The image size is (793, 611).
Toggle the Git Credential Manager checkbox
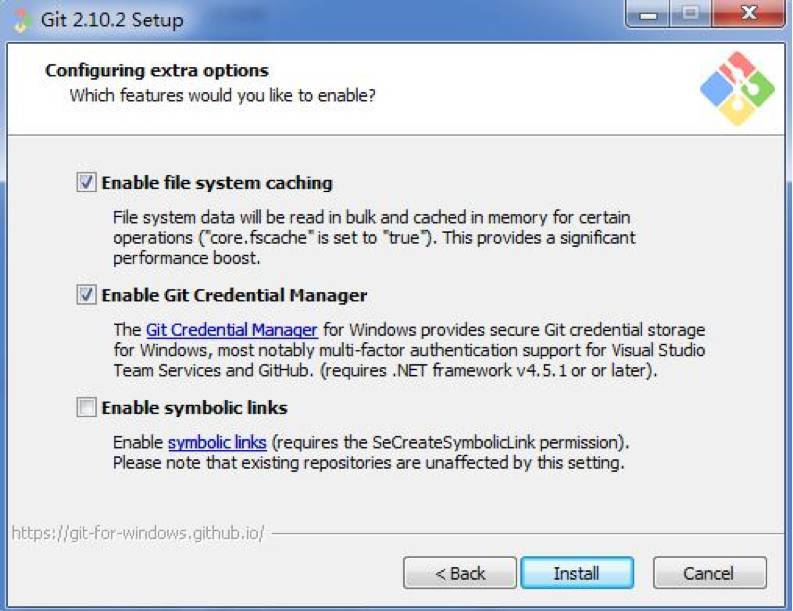click(x=86, y=294)
